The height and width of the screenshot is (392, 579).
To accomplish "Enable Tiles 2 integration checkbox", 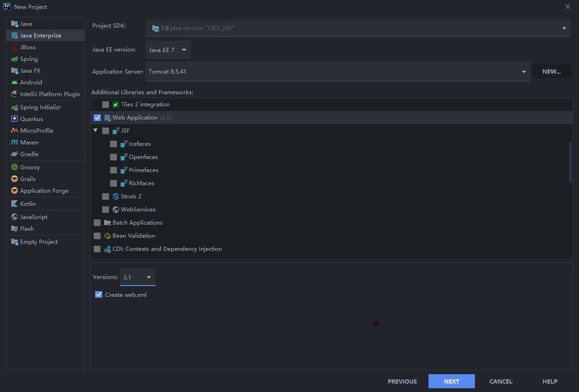I will [105, 105].
